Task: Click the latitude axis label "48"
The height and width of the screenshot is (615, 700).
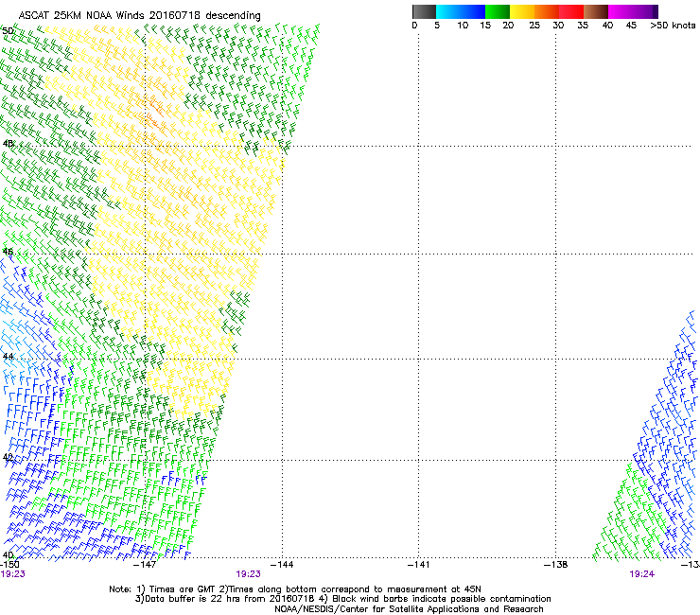Action: coord(8,144)
